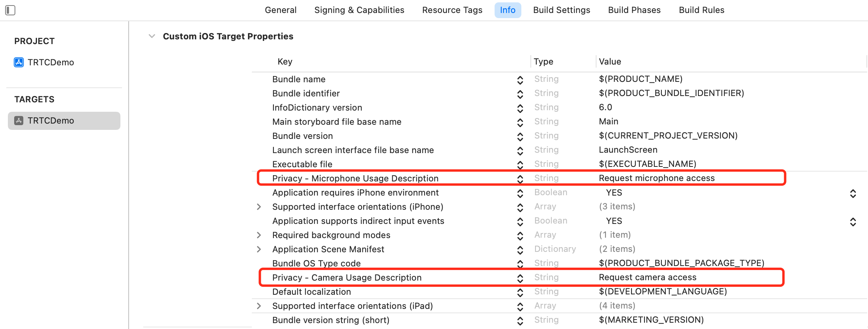Expand Supported interface orientations (iPad) row
The height and width of the screenshot is (329, 868).
(259, 306)
